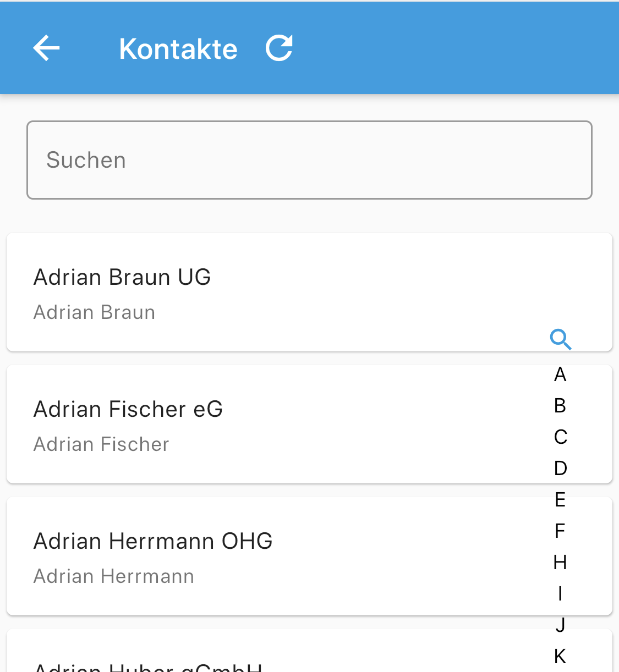Jump to letter D in index
This screenshot has width=619, height=672.
(x=560, y=469)
